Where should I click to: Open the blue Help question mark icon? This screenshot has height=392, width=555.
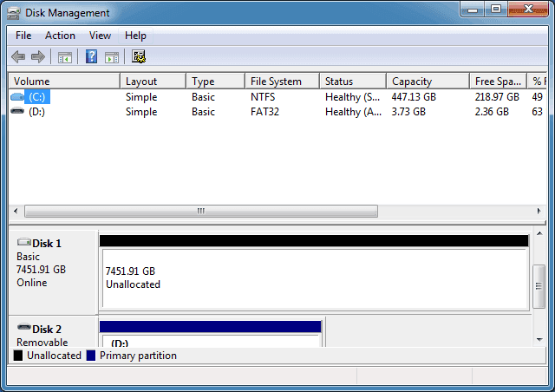click(91, 56)
